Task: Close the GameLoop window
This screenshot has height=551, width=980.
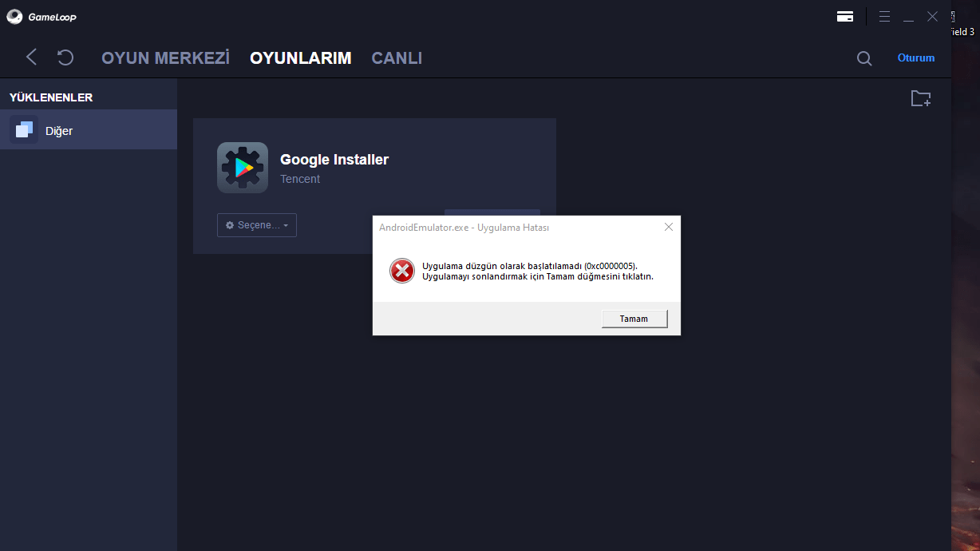Action: click(x=932, y=16)
